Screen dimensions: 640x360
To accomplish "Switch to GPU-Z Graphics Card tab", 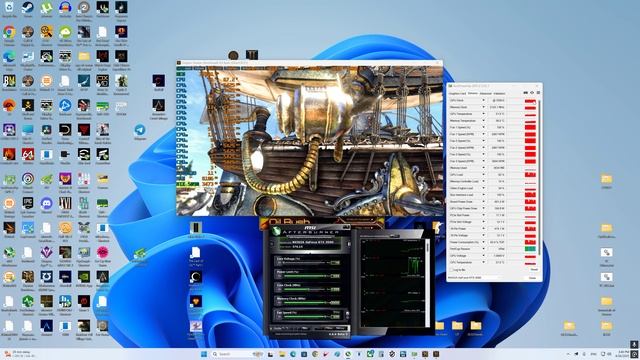I will 457,93.
